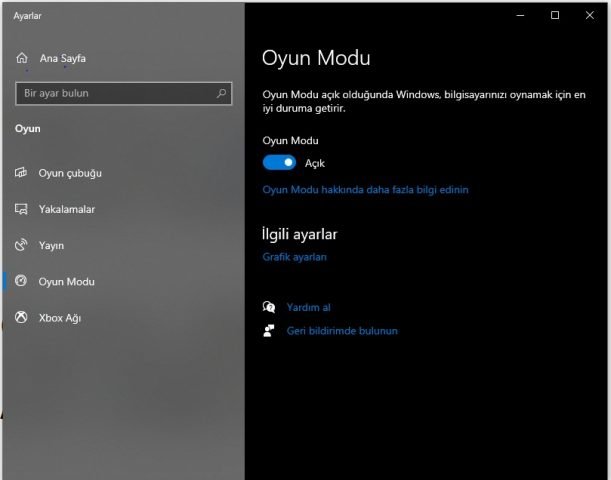Select Oyun Modu in the sidebar
The height and width of the screenshot is (480, 611).
(x=67, y=282)
